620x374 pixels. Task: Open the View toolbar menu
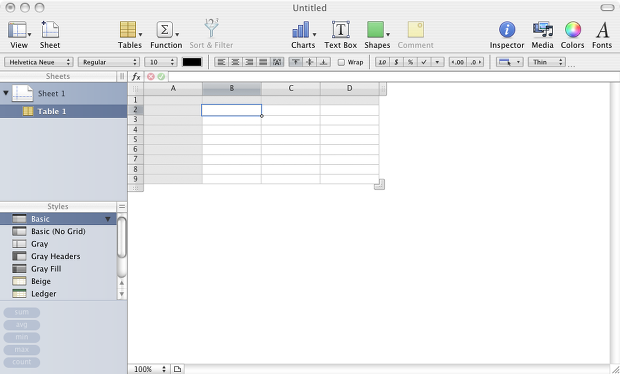[19, 35]
